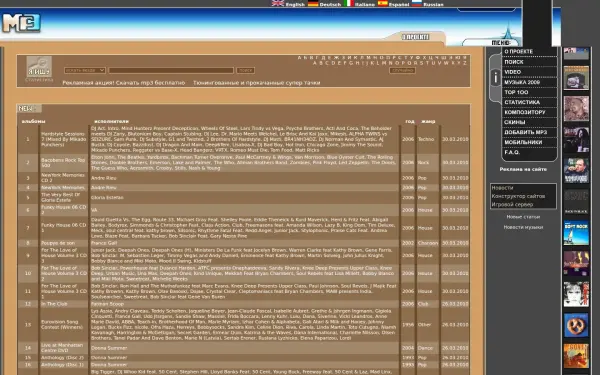
Task: Sort by исполнители column header
Action: click(111, 122)
